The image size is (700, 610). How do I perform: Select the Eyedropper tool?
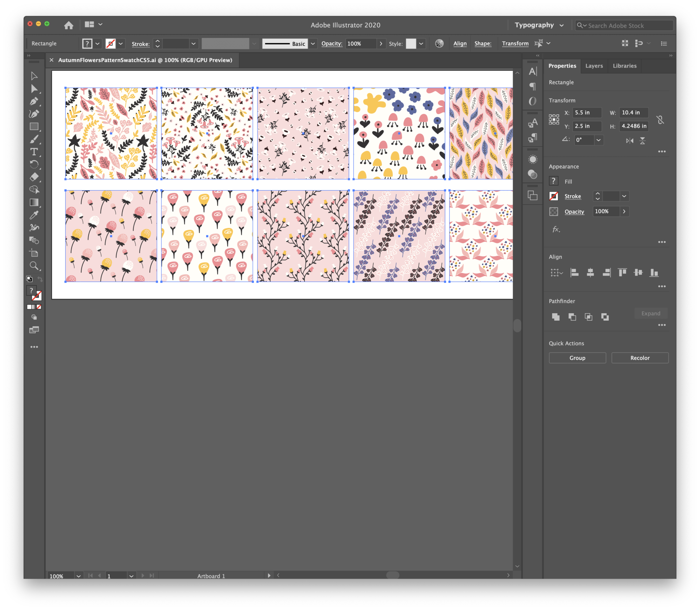(x=34, y=214)
